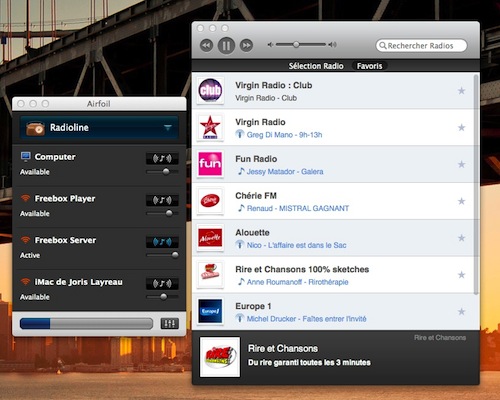
Task: Click the station list scrollbar
Action: coord(476,184)
